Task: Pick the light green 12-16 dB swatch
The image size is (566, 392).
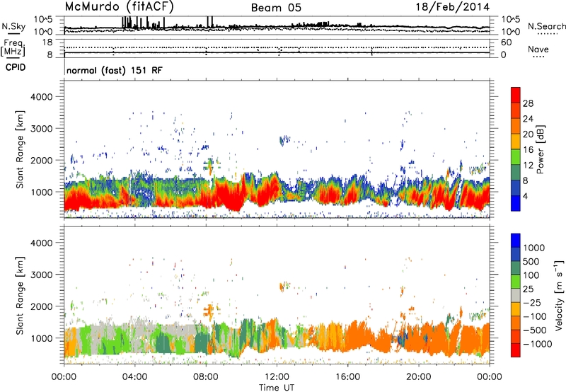Action: (x=516, y=157)
